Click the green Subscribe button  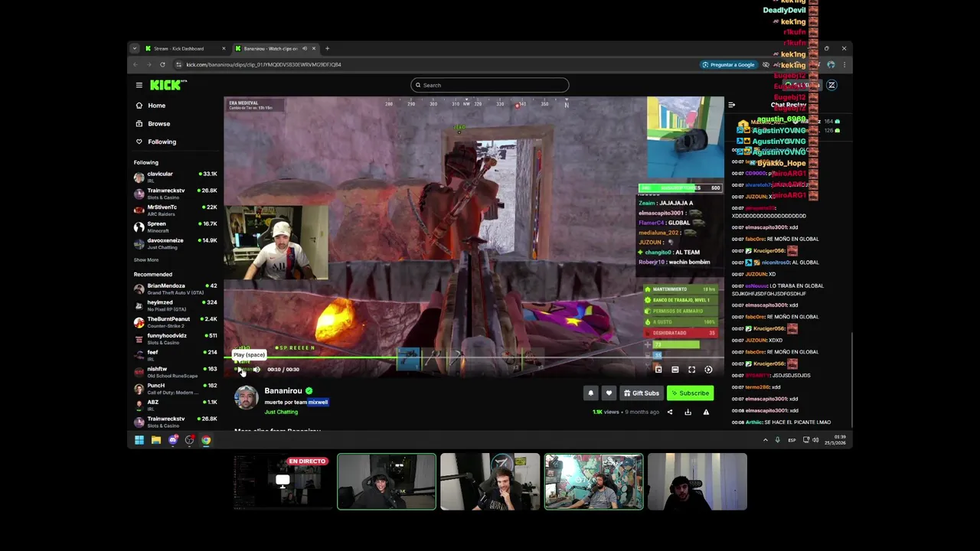(690, 393)
